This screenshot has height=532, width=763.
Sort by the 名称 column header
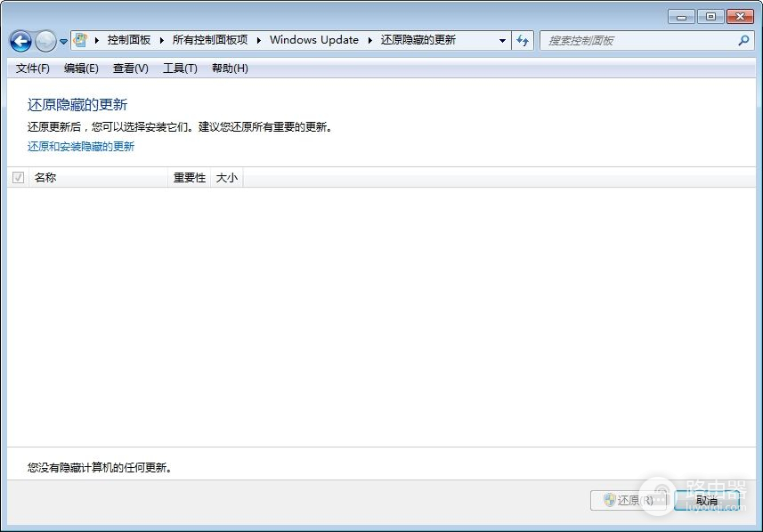pyautogui.click(x=99, y=178)
